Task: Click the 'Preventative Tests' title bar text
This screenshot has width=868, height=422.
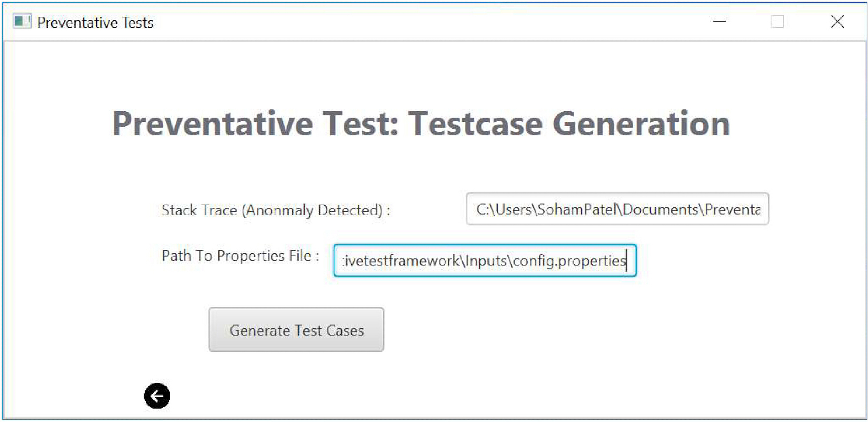Action: [95, 22]
